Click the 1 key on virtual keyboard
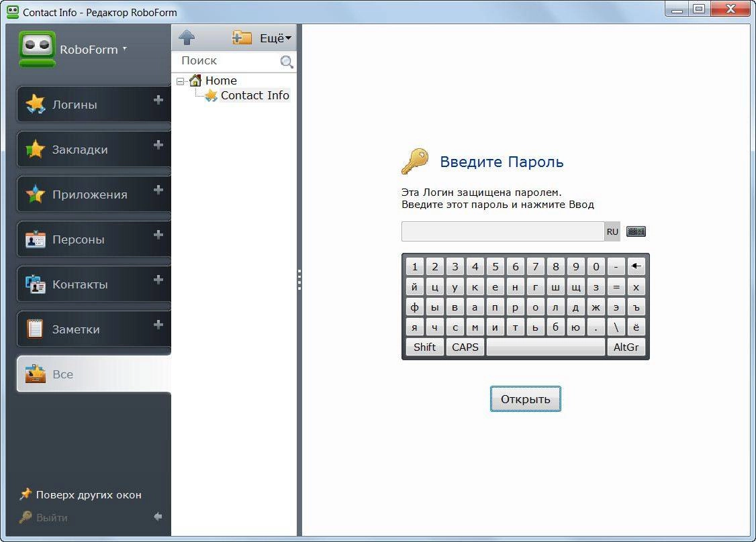 tap(415, 266)
